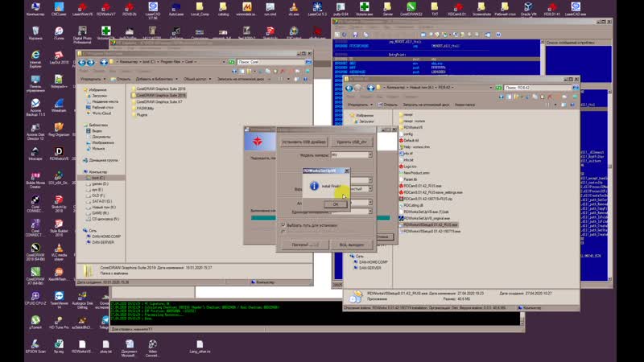Open the LaserWorkV6 desktop shortcut
This screenshot has height=362, width=644.
[82, 9]
